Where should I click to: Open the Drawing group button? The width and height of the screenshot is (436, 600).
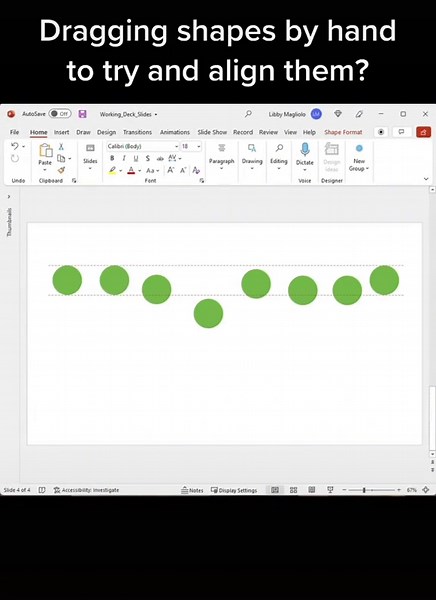252,157
